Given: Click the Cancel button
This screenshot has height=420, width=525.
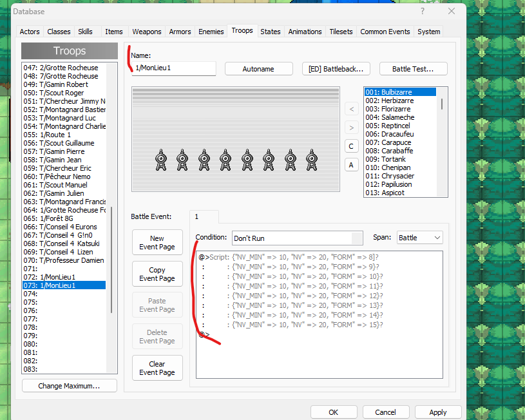Looking at the screenshot, I should [386, 412].
